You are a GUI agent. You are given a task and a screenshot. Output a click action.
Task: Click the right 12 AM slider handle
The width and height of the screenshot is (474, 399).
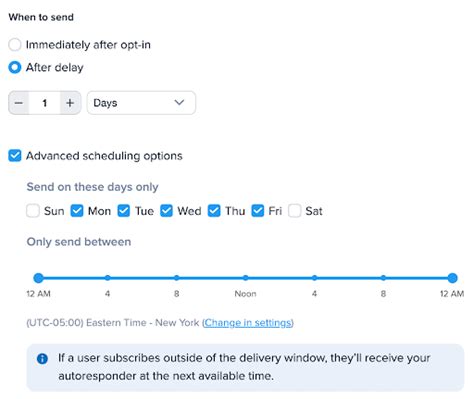click(x=452, y=278)
